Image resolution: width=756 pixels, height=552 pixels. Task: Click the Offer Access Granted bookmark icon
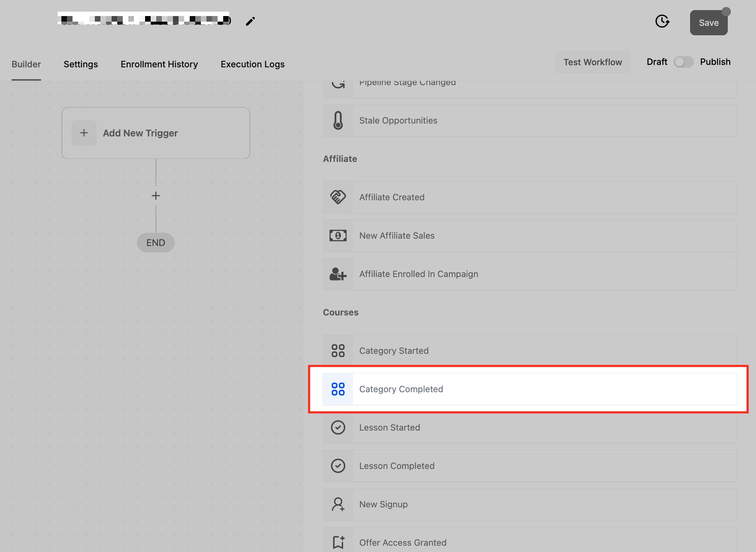point(338,542)
